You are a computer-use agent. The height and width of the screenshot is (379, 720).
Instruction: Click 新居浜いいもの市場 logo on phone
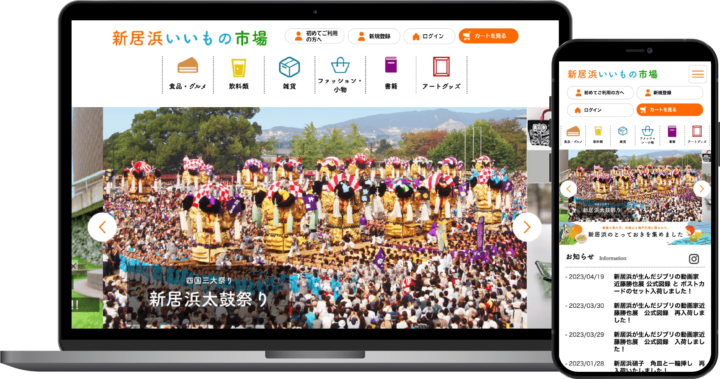(612, 74)
